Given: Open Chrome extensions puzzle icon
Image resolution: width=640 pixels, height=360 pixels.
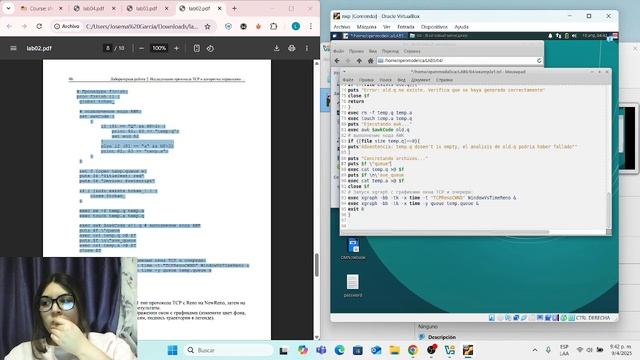Looking at the screenshot, I should [273, 26].
